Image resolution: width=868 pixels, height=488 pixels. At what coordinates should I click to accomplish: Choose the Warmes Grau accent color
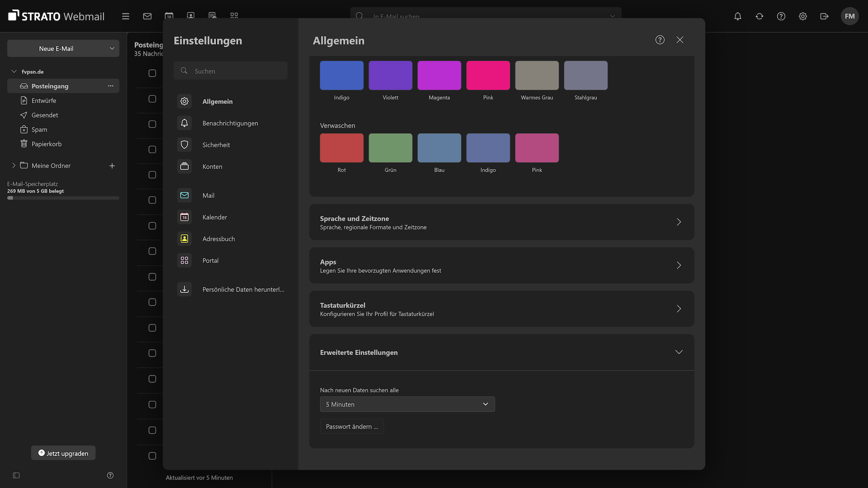(x=537, y=75)
